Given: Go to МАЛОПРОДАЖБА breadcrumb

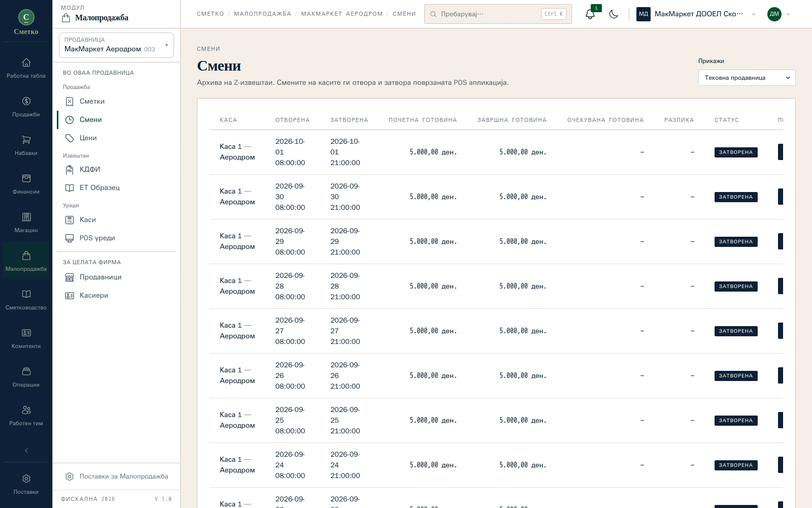Looking at the screenshot, I should pos(262,14).
